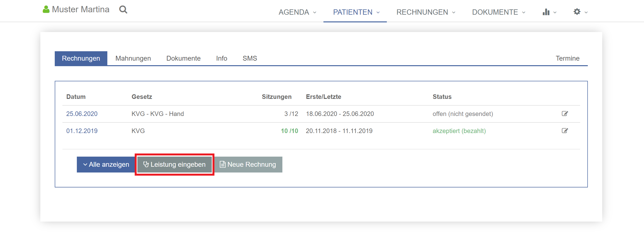The width and height of the screenshot is (644, 249).
Task: Edit the 25.06.2020 invoice row
Action: [565, 114]
